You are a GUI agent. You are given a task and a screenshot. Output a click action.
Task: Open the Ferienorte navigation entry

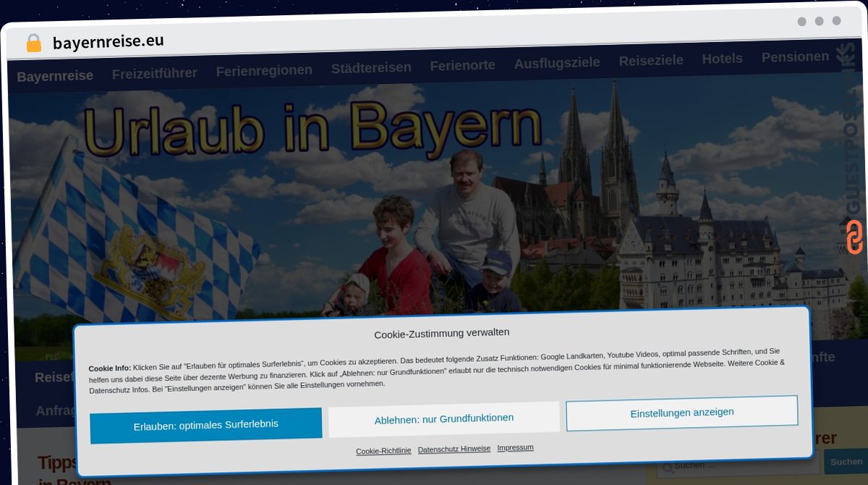[462, 65]
